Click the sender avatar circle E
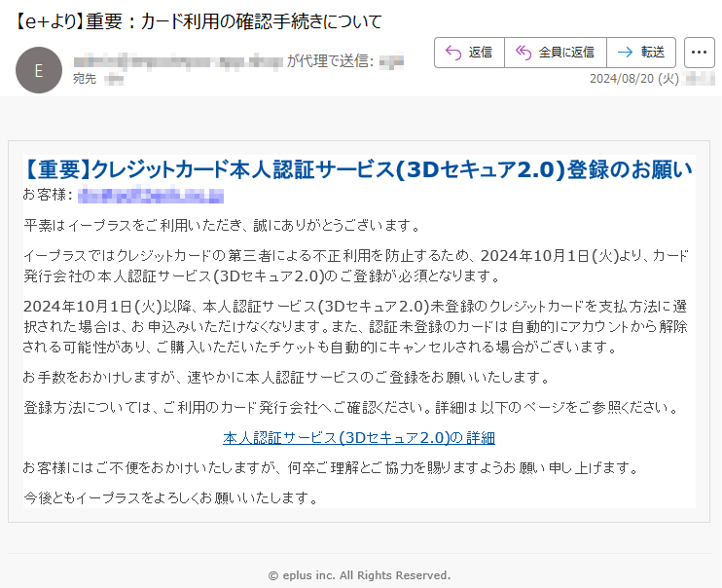This screenshot has height=588, width=722. coord(39,70)
